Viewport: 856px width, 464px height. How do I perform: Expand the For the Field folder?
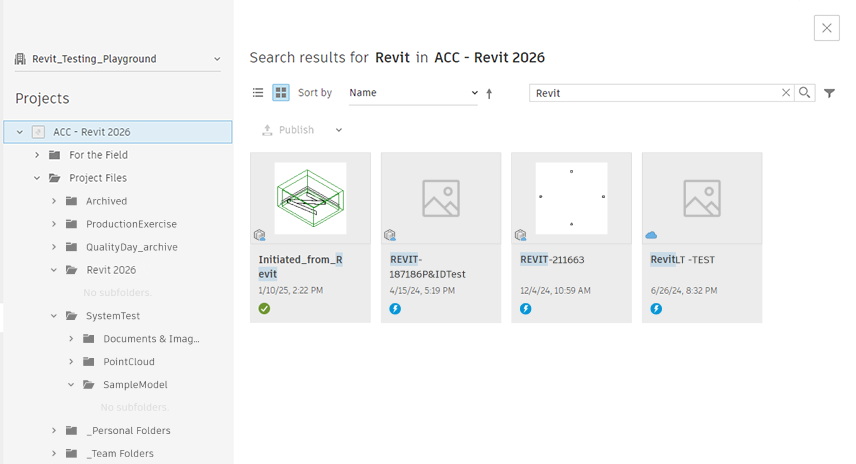click(37, 155)
